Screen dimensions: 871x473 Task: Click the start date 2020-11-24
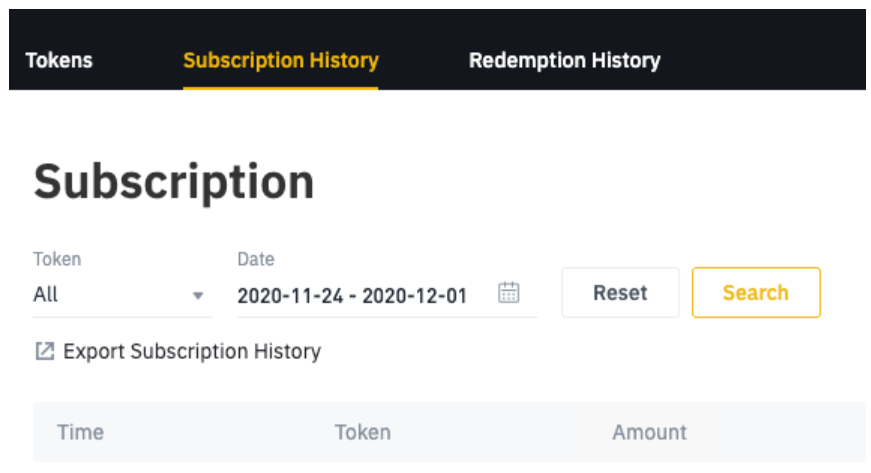(x=290, y=296)
